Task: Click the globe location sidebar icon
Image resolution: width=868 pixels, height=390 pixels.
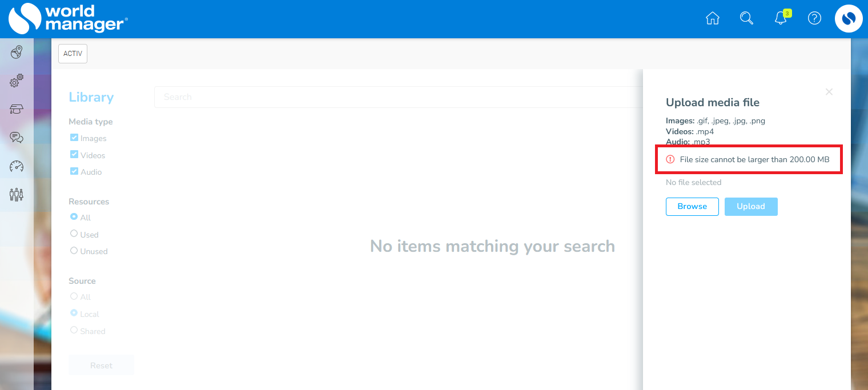Action: (x=17, y=53)
